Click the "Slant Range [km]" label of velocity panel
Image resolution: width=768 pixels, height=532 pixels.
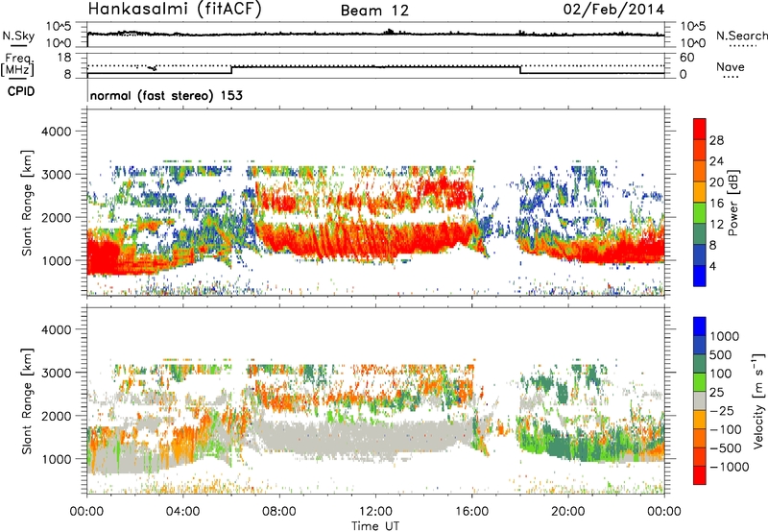pyautogui.click(x=27, y=401)
